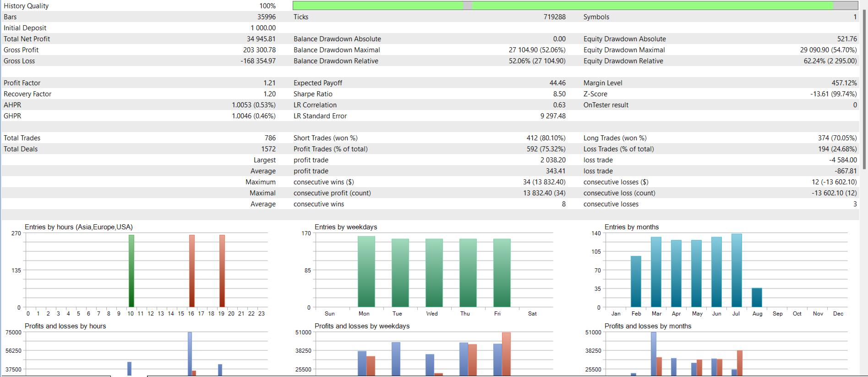The height and width of the screenshot is (377, 868).
Task: Click the consecutive losses value 12 (-13 602.10)
Action: [x=834, y=182]
